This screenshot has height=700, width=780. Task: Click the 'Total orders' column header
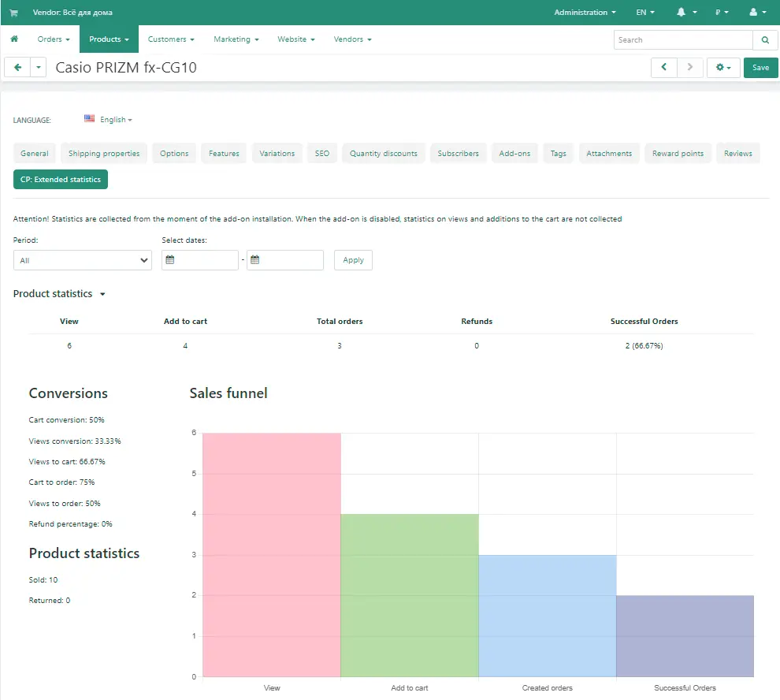click(x=340, y=322)
